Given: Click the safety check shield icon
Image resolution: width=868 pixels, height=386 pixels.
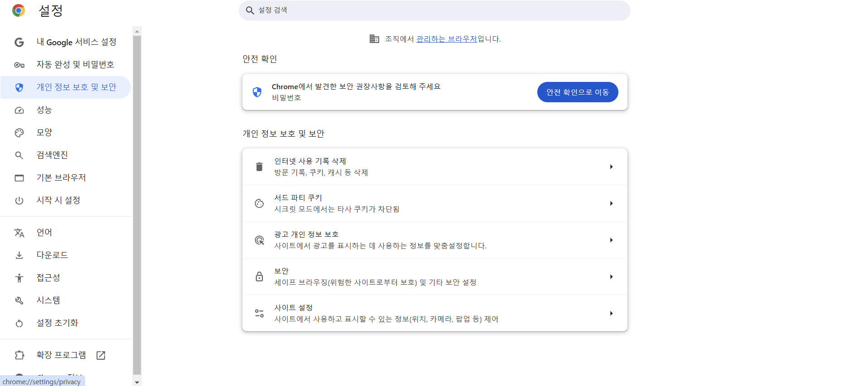Looking at the screenshot, I should [257, 92].
